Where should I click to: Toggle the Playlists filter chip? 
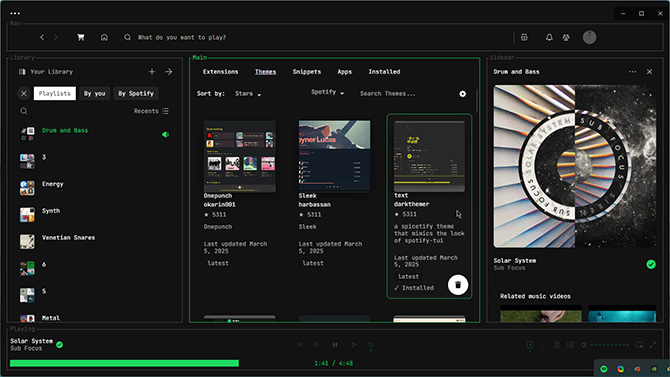[55, 93]
